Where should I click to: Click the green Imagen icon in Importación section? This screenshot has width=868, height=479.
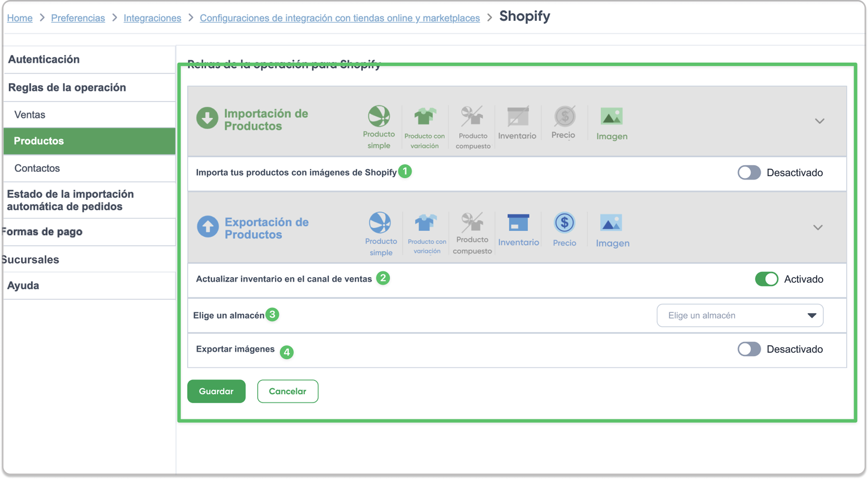611,116
